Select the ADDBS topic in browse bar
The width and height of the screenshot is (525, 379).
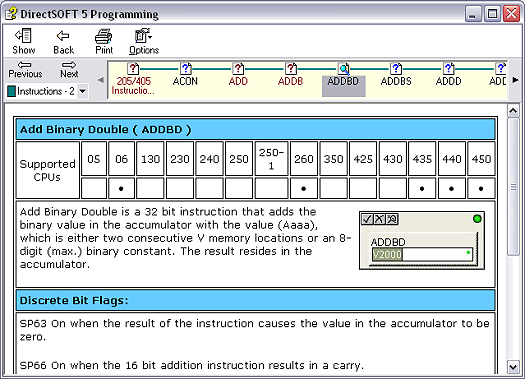(x=396, y=75)
